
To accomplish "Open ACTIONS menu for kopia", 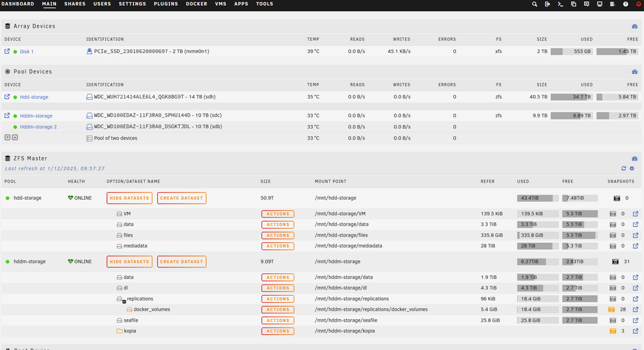I will pyautogui.click(x=278, y=331).
